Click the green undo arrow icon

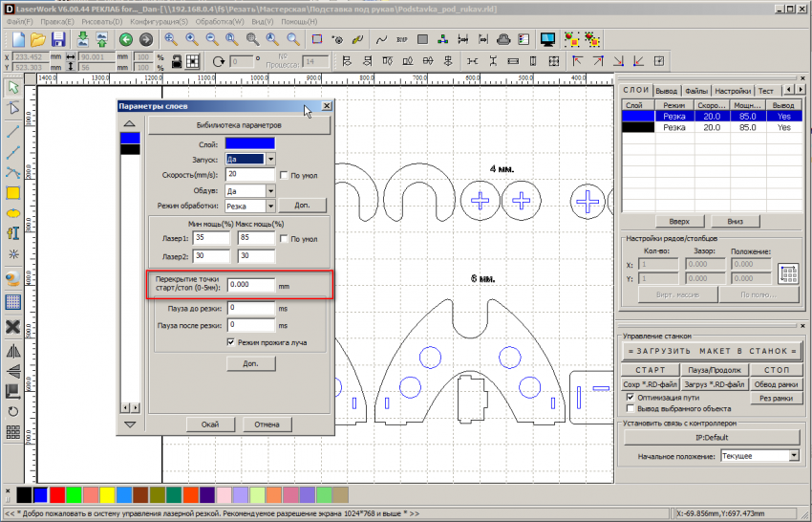pyautogui.click(x=125, y=39)
